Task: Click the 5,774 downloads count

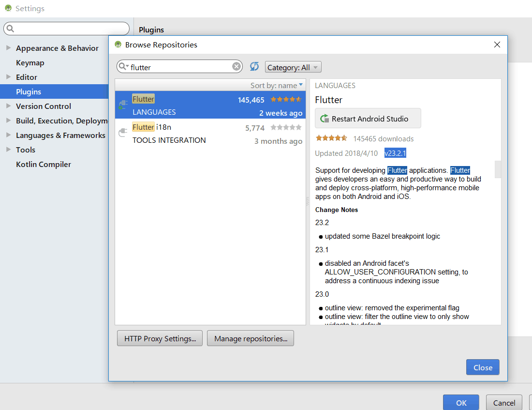Action: pos(255,128)
